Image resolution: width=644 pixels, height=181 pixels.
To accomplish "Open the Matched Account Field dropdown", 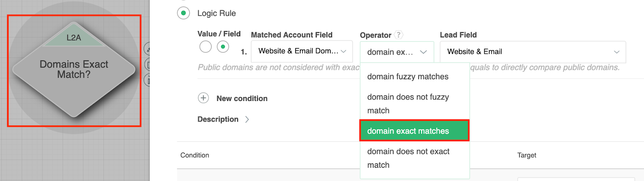I will point(301,51).
